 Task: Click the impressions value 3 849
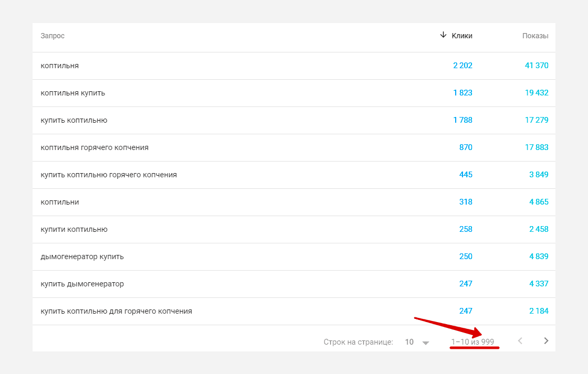[x=539, y=175]
